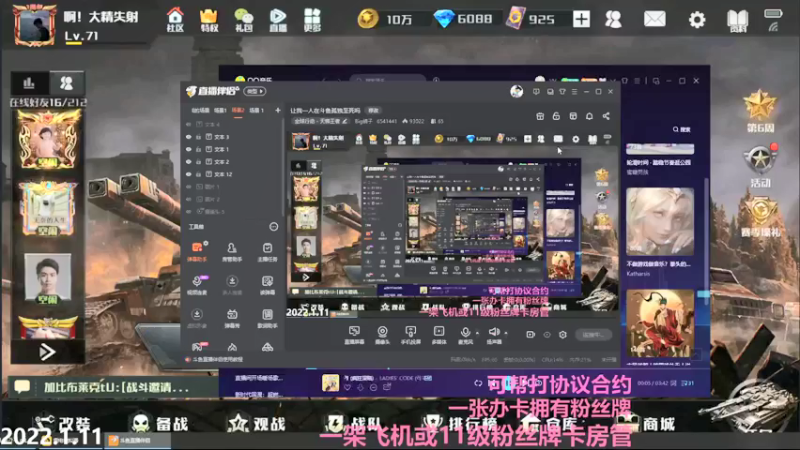The height and width of the screenshot is (450, 800).
Task: Click 修改 button next to room title
Action: pos(374,111)
